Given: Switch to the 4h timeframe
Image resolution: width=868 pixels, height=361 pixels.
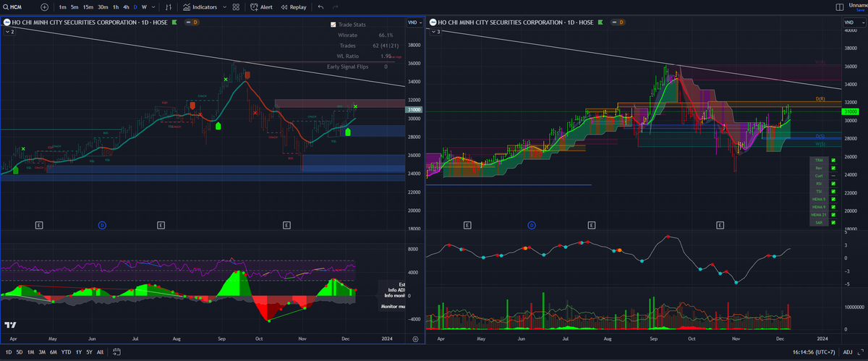Looking at the screenshot, I should click(126, 7).
